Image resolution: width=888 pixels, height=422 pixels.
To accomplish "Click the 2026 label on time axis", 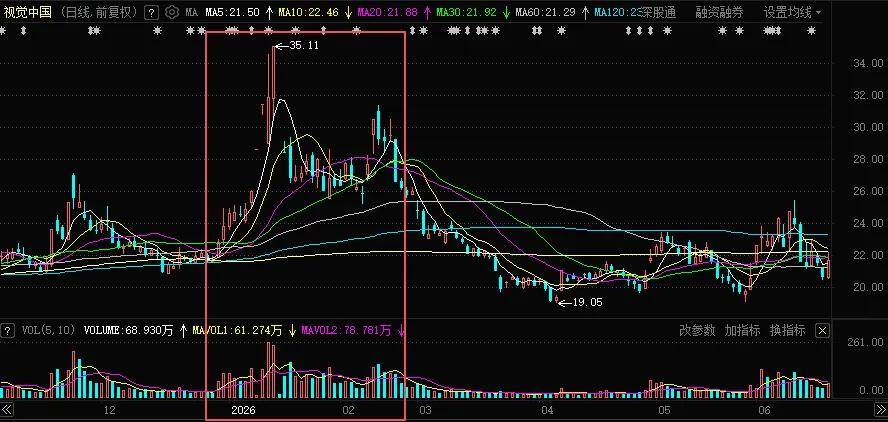I will 244,410.
